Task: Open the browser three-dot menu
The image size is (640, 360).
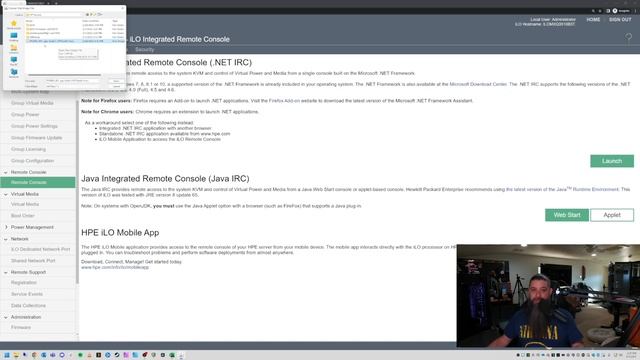Action: [635, 11]
